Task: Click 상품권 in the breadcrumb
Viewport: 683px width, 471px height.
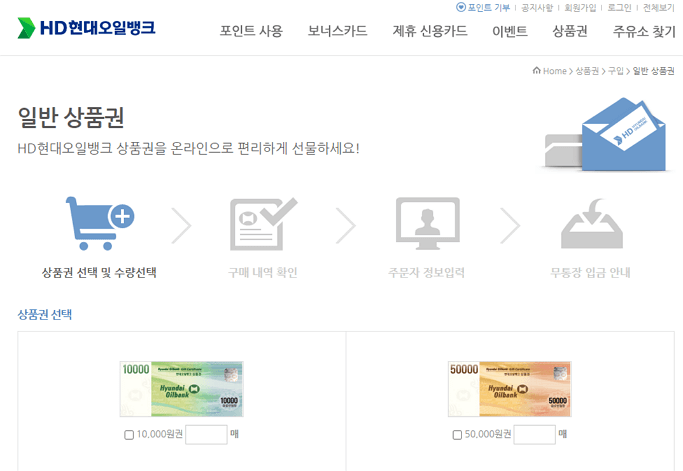Action: pos(587,71)
